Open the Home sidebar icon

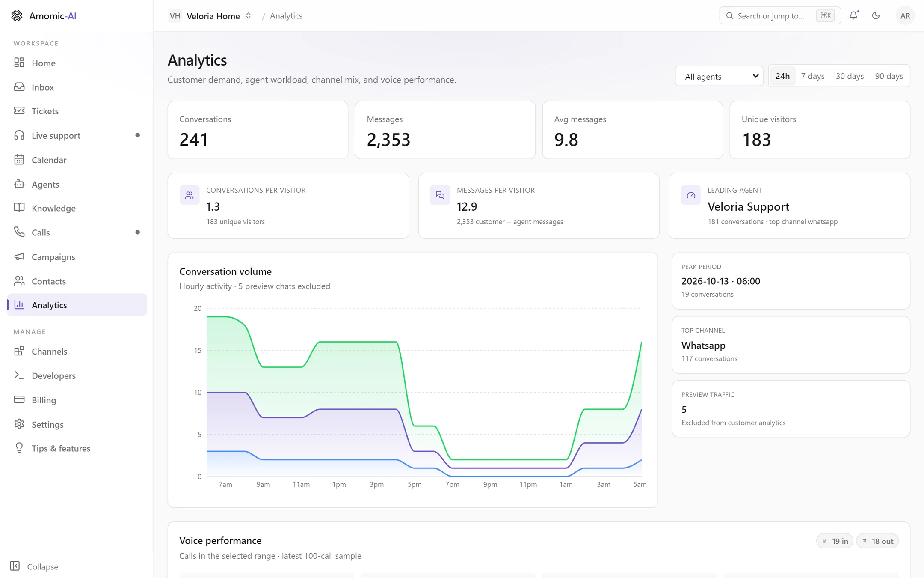click(19, 63)
